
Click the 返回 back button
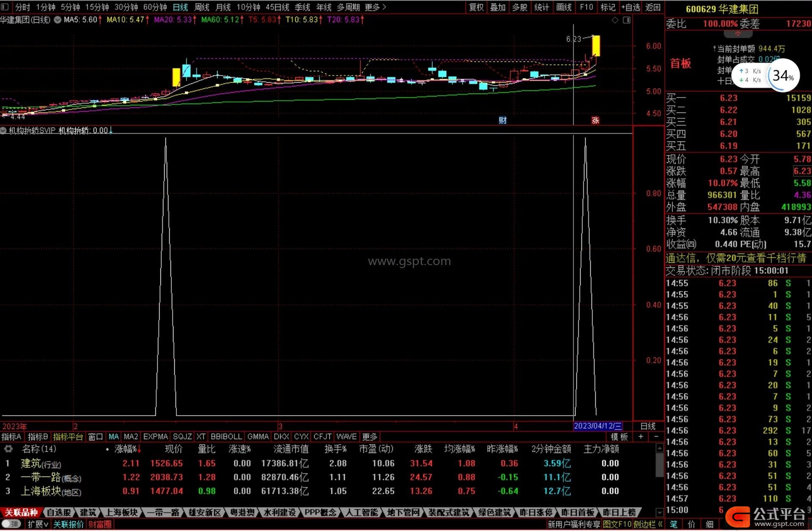tap(653, 7)
